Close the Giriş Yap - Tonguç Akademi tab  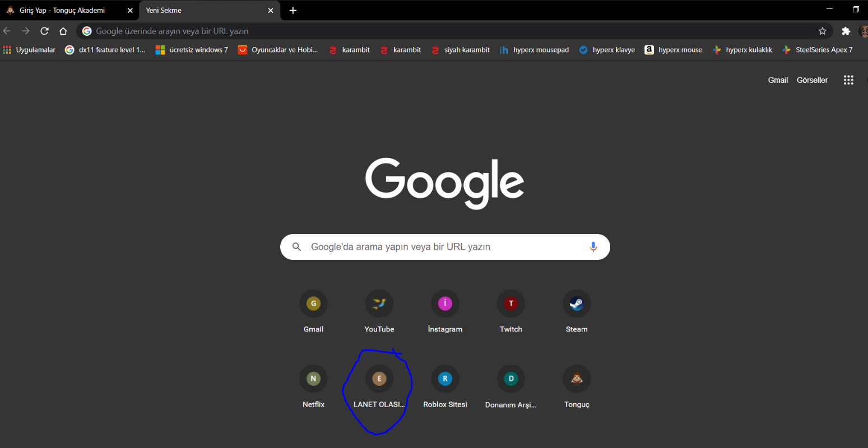(130, 11)
